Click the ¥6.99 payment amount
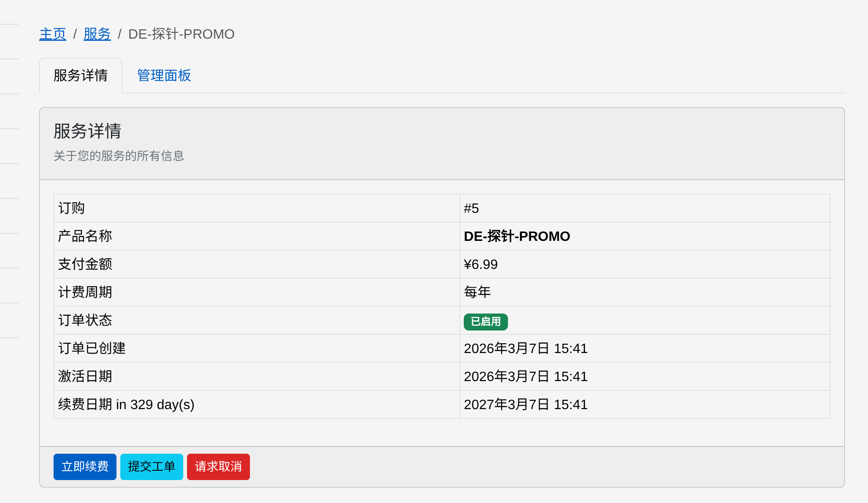The height and width of the screenshot is (503, 868). coord(480,264)
